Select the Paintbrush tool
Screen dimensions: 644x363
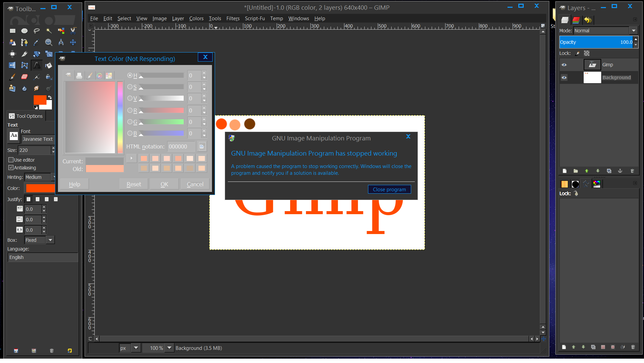(12, 77)
